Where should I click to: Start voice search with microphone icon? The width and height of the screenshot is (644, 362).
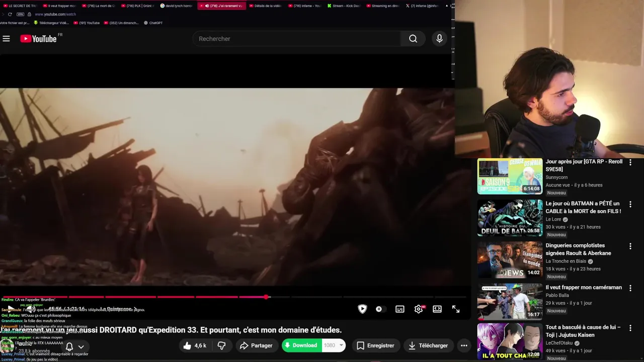tap(439, 39)
